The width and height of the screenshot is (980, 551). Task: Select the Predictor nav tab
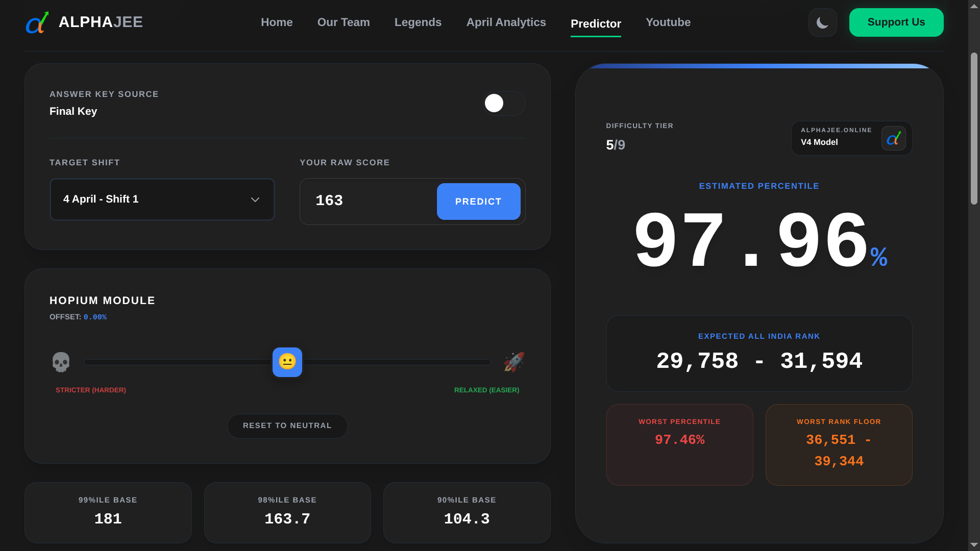(596, 24)
